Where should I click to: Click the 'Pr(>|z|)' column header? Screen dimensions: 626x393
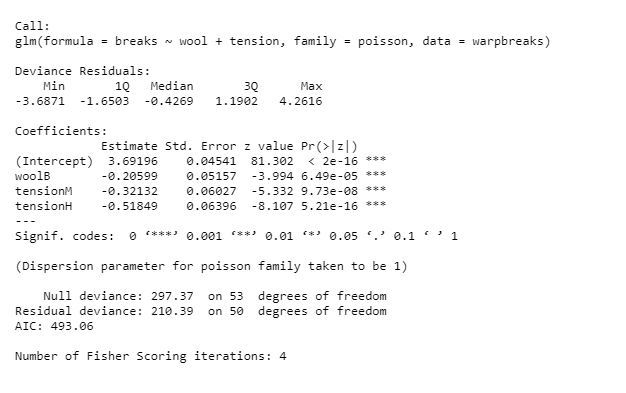click(329, 146)
